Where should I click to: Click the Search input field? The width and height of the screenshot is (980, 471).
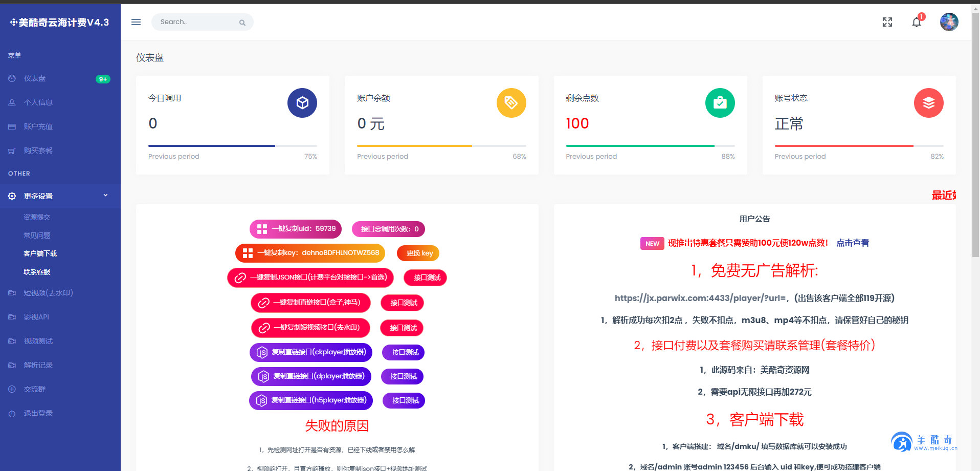click(202, 22)
